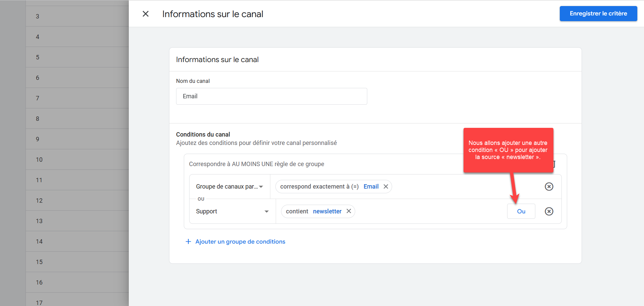Select row 16 in the background list
This screenshot has width=644, height=306.
(77, 283)
